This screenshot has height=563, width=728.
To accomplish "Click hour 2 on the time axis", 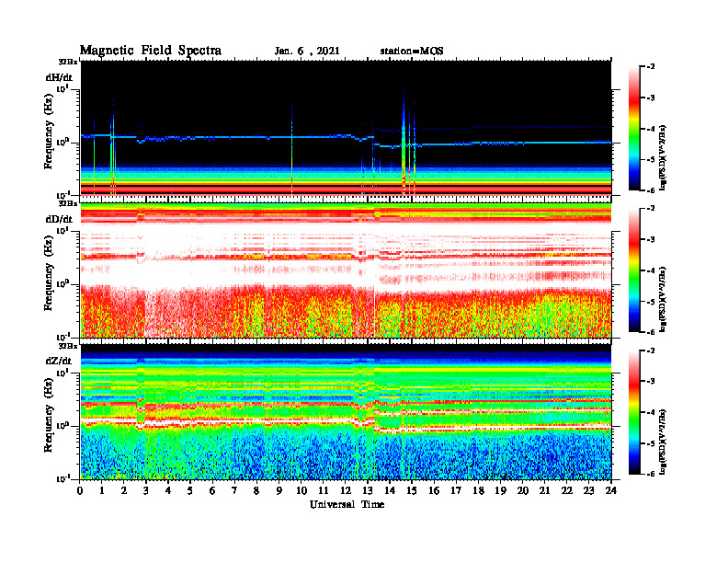I will tap(124, 491).
